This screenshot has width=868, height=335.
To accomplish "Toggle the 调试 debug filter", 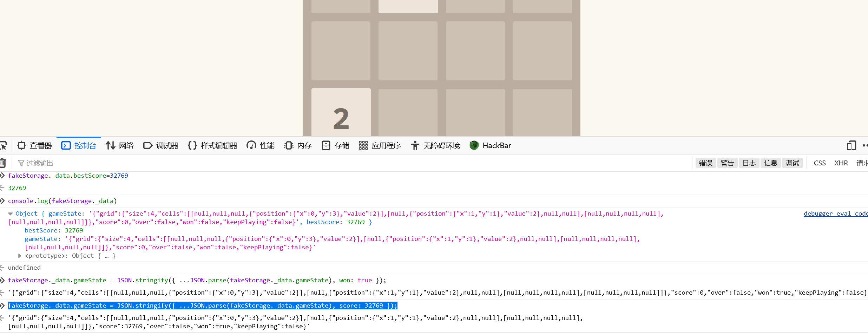I will coord(793,163).
